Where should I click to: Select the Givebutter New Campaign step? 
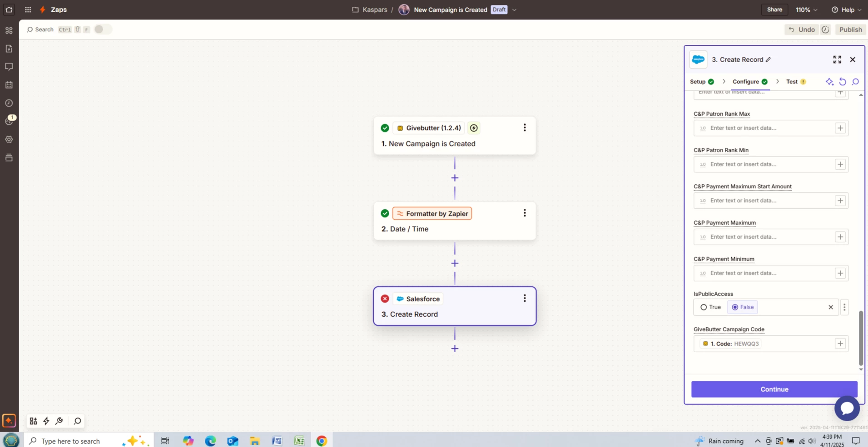pyautogui.click(x=455, y=136)
